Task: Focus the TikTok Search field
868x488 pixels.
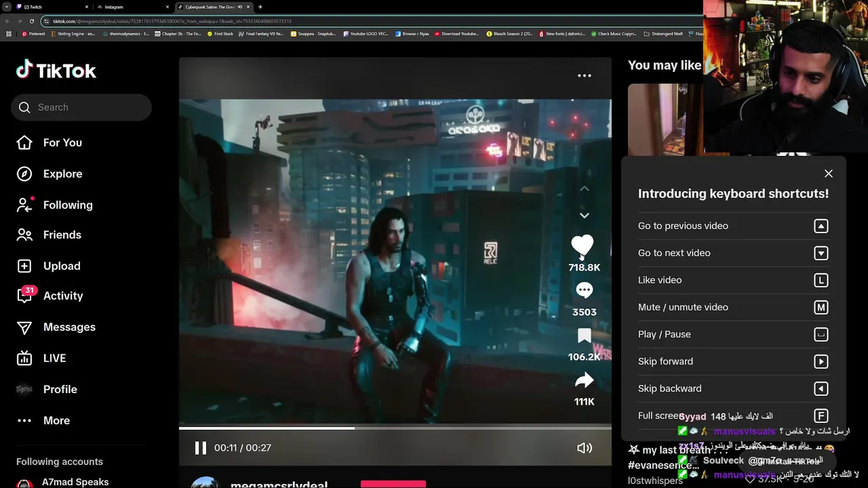Action: 81,107
